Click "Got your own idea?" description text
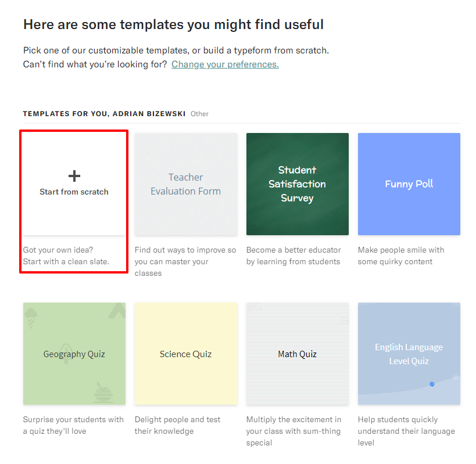This screenshot has width=476, height=464. [58, 250]
